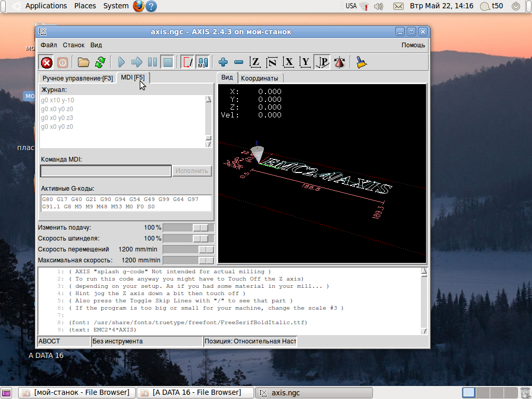Open the Applications menu in the top panel
This screenshot has height=399, width=532.
pyautogui.click(x=46, y=6)
